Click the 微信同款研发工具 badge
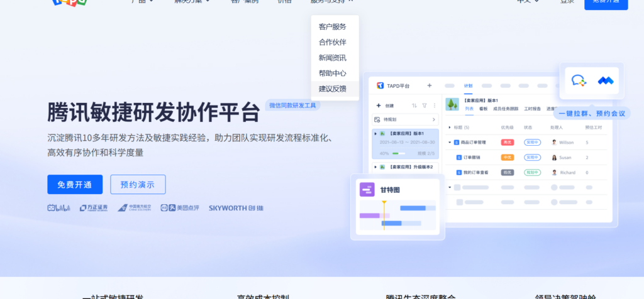This screenshot has height=299, width=644. 292,106
